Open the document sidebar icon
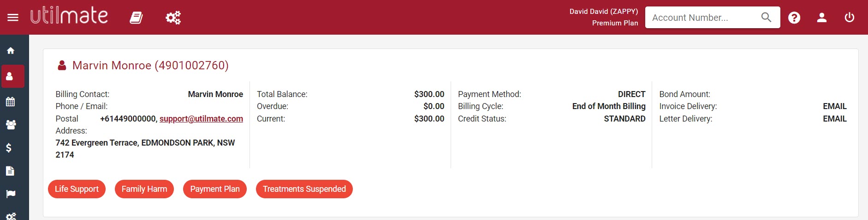This screenshot has height=220, width=868. (x=10, y=171)
